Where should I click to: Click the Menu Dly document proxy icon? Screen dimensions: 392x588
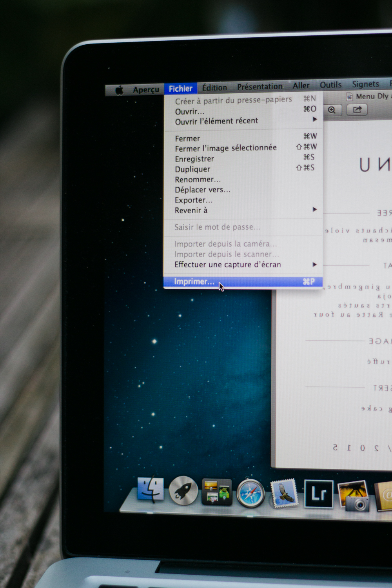click(349, 96)
